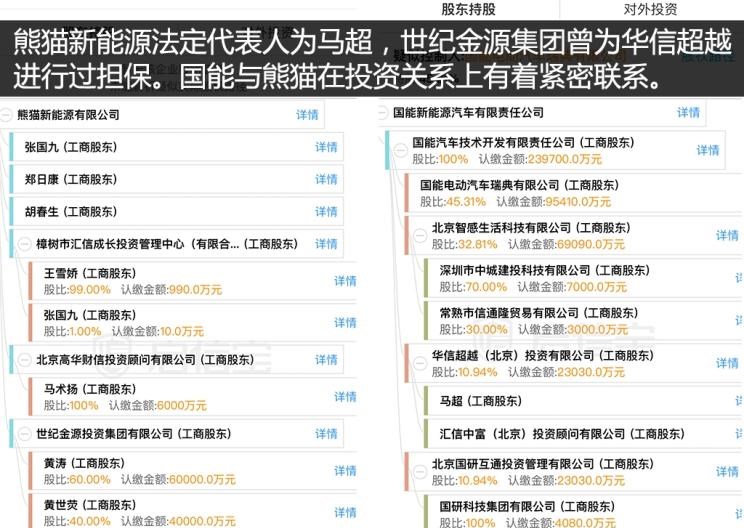Select 国研科技集团有限公司 entry
Viewport: 744px width, 528px height.
[x=584, y=512]
